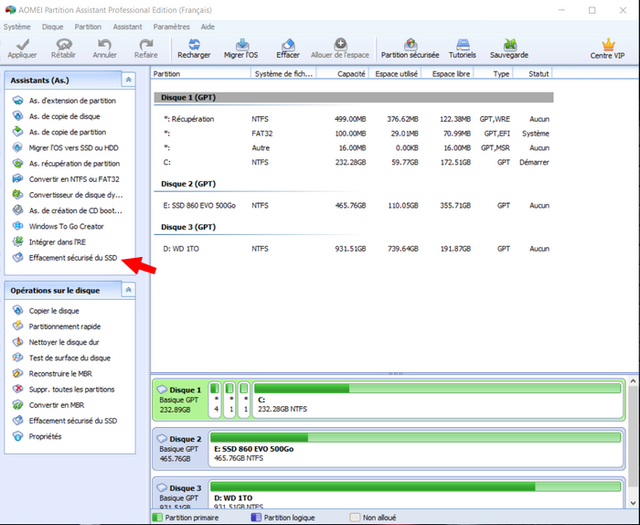Click the Refaire redo icon

click(146, 44)
